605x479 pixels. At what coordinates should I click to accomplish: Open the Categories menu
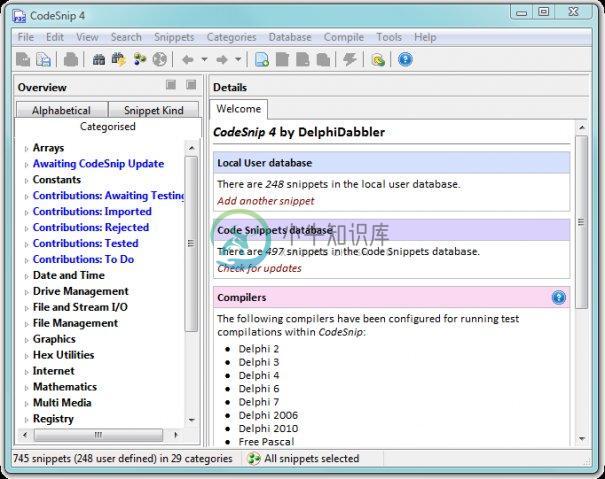[x=232, y=37]
